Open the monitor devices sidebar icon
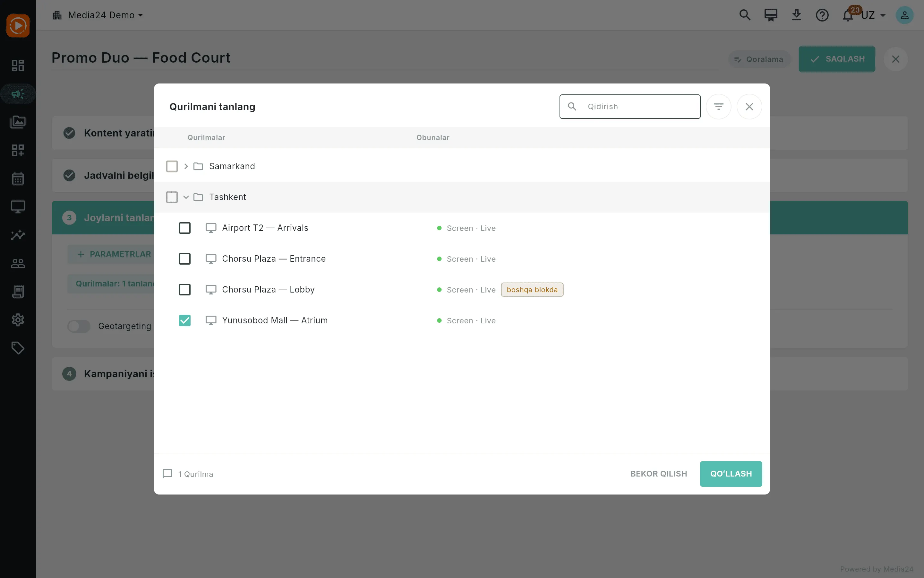 point(18,207)
